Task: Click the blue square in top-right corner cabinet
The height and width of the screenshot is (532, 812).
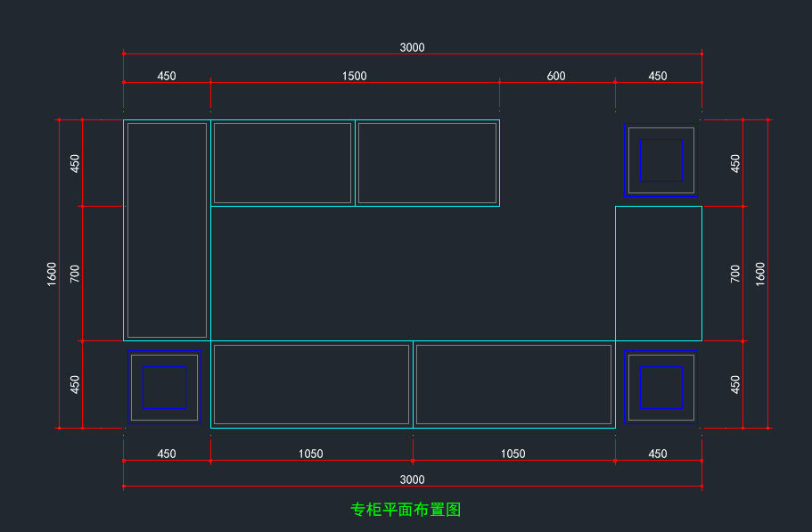Action: [660, 160]
